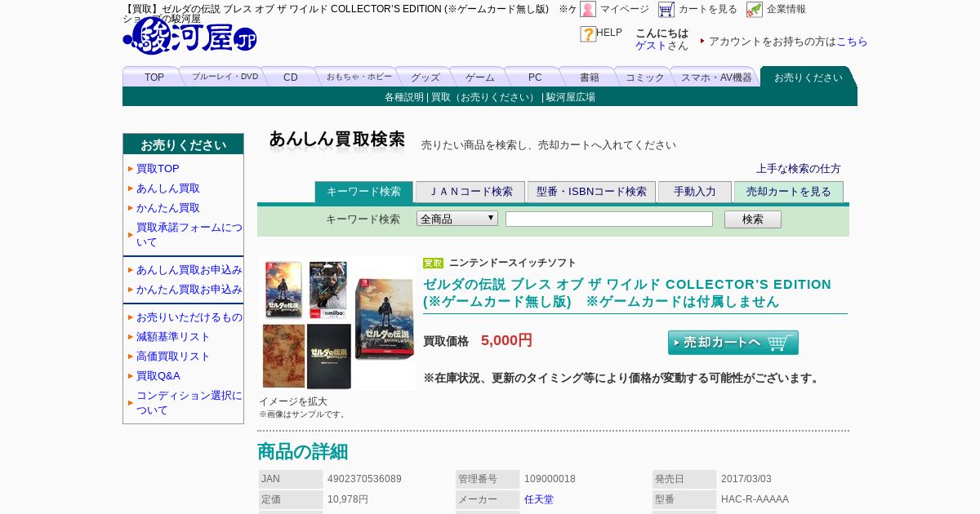Switch to 手動入力 tab
Viewport: 980px width, 514px height.
pyautogui.click(x=695, y=192)
